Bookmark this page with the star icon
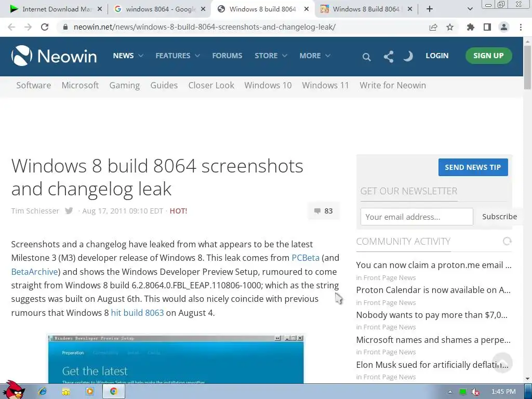The height and width of the screenshot is (399, 532). point(450,27)
